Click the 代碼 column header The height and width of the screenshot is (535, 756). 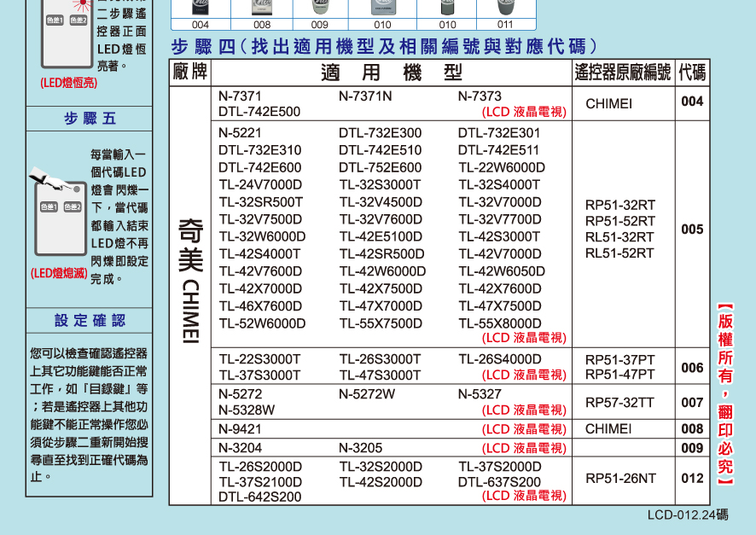tap(692, 73)
